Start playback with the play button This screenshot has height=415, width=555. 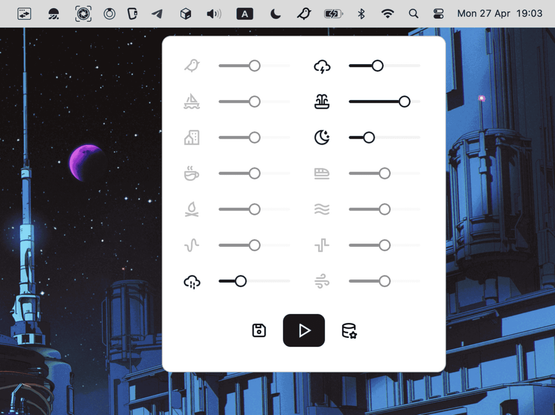pos(304,330)
